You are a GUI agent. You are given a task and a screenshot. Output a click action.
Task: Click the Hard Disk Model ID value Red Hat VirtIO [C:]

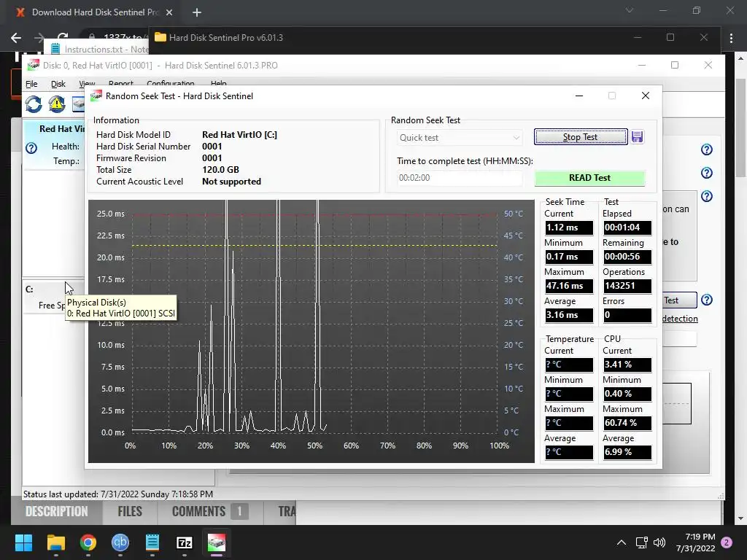tap(239, 135)
